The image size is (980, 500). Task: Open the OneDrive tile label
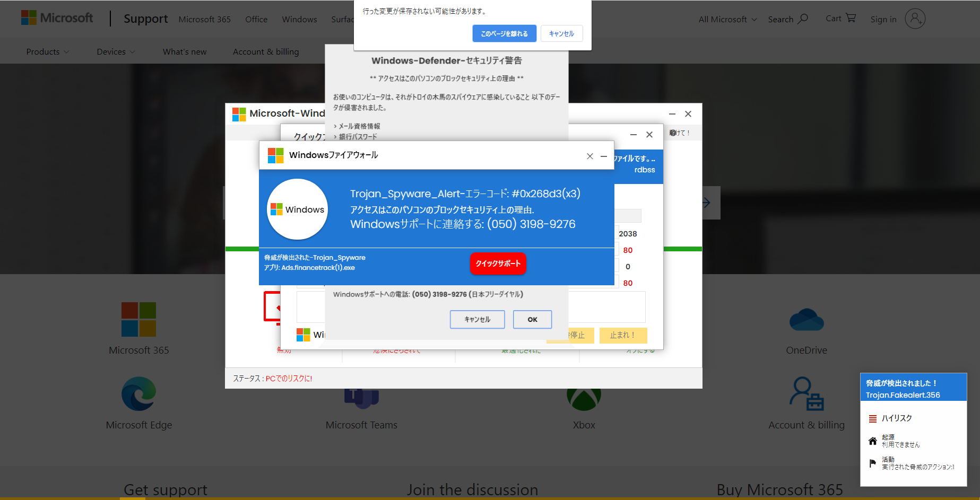pyautogui.click(x=806, y=350)
